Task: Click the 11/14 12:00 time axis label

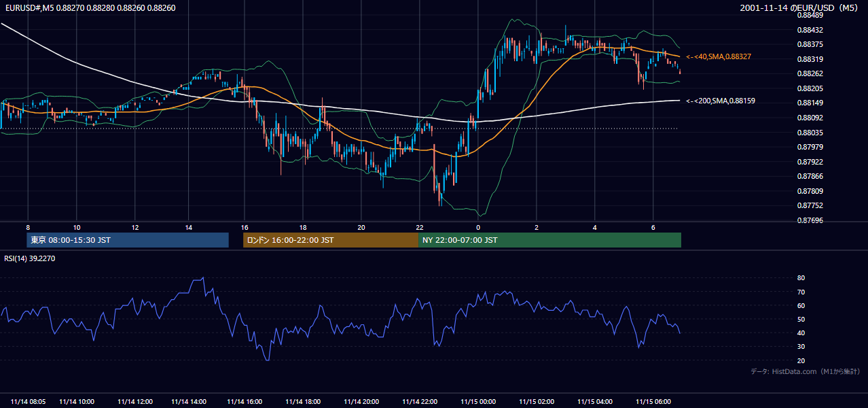Action: pyautogui.click(x=134, y=401)
